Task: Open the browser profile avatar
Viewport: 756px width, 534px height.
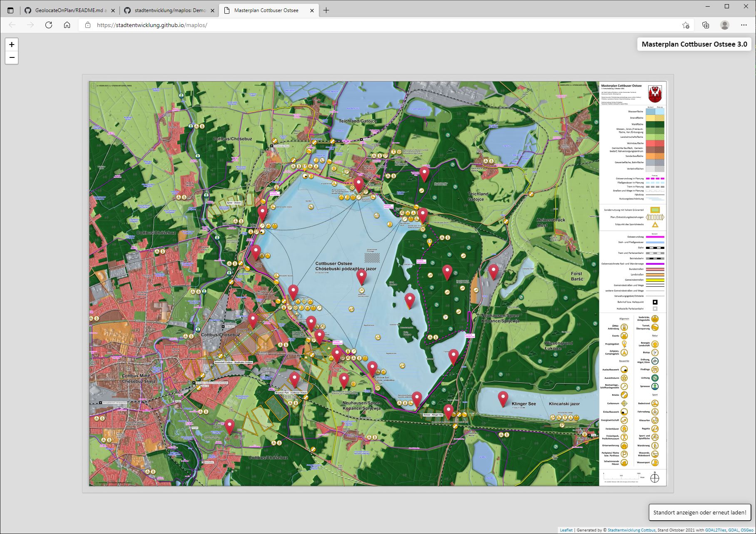Action: click(x=725, y=25)
